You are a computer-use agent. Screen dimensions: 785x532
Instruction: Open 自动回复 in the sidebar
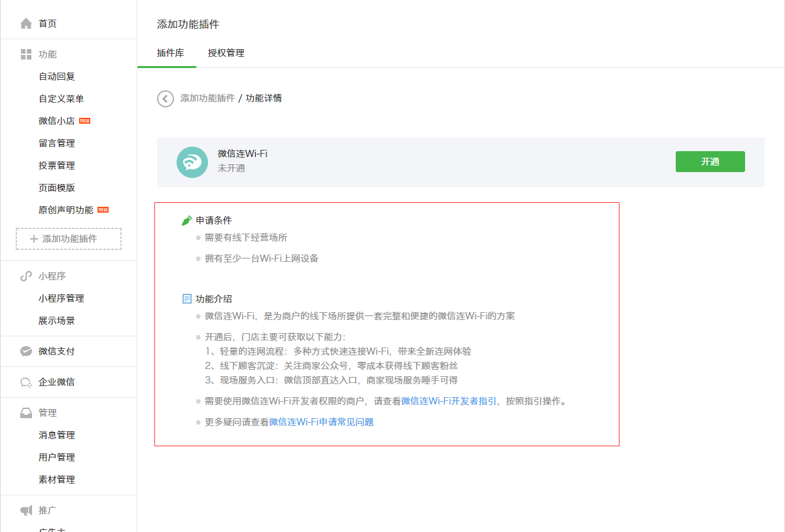(57, 77)
